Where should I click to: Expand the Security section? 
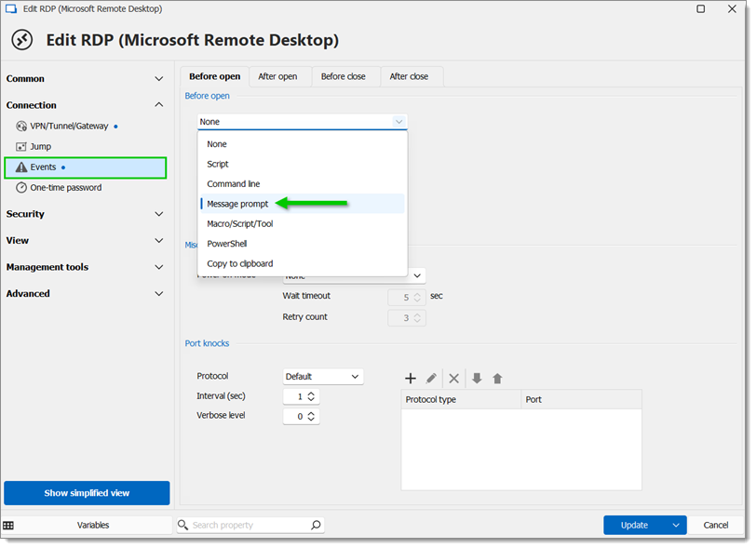click(86, 214)
